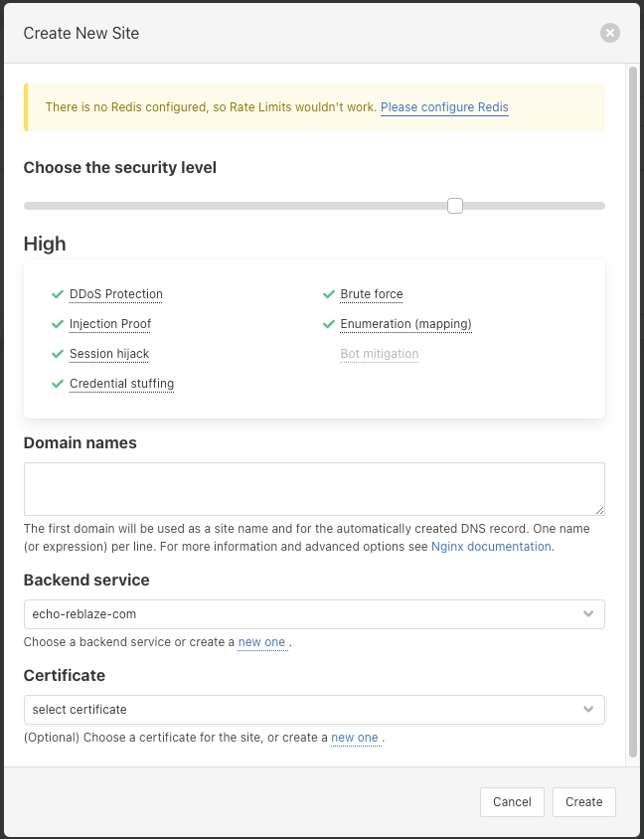Screen dimensions: 644x839
Task: Click the security level slider handle
Action: [455, 206]
